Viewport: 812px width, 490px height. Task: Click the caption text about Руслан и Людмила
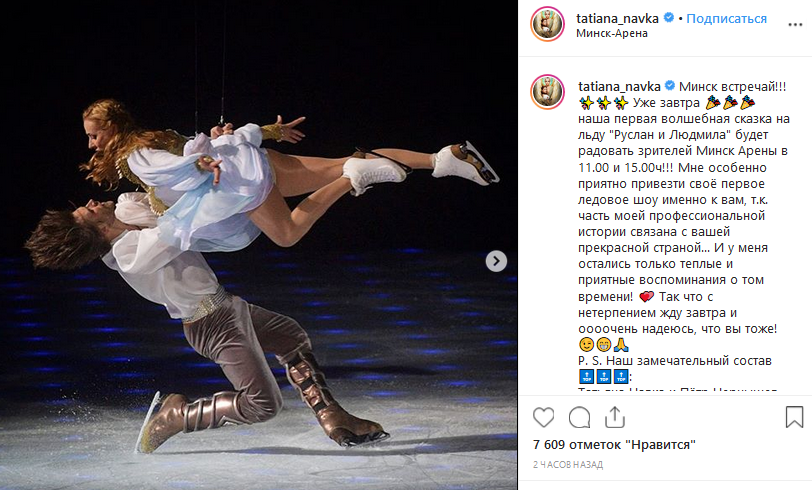683,135
